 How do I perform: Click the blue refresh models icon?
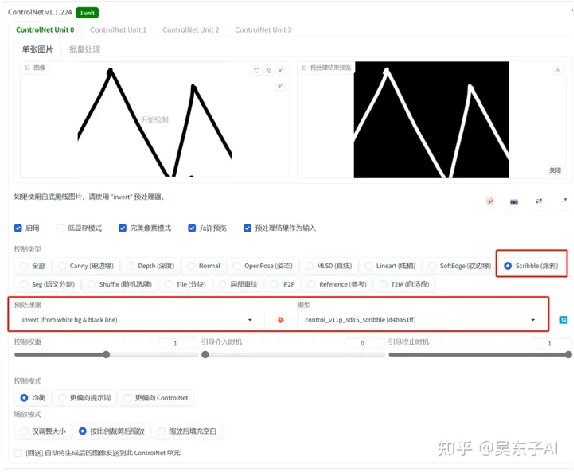(563, 320)
